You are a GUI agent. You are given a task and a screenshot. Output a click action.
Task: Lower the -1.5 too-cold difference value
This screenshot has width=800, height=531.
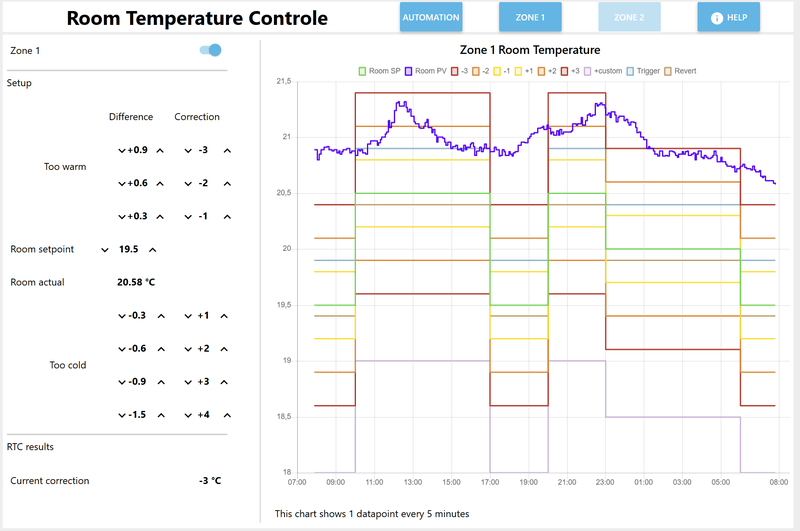pos(122,415)
